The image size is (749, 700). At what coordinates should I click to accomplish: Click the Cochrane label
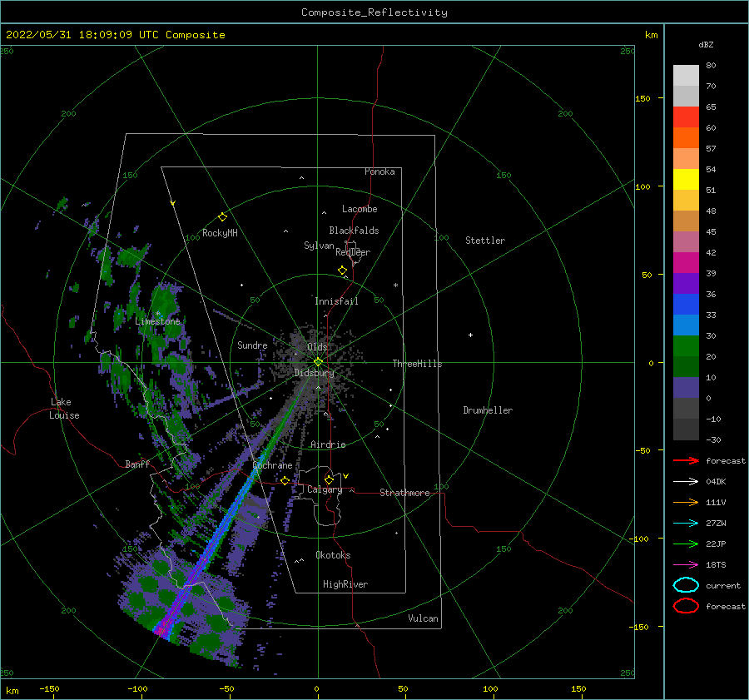tap(272, 465)
